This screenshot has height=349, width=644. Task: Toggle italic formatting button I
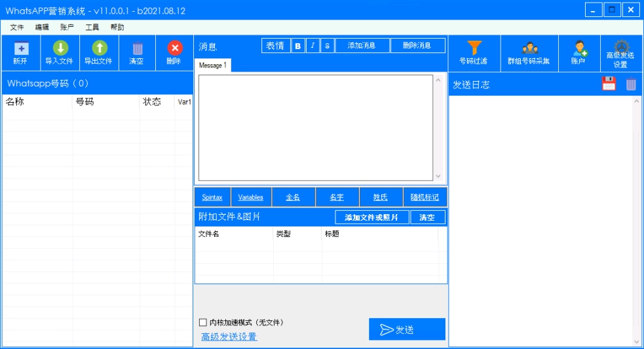pos(313,46)
